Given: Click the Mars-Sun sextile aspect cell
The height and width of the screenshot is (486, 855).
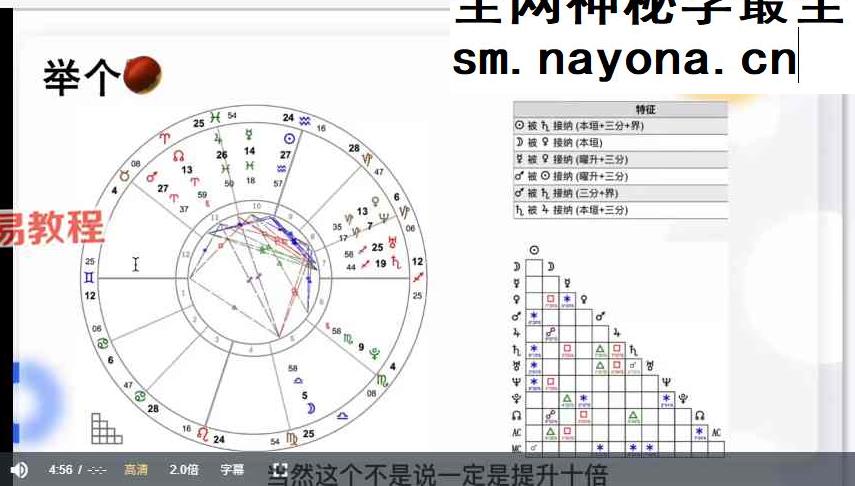Looking at the screenshot, I should point(534,317).
